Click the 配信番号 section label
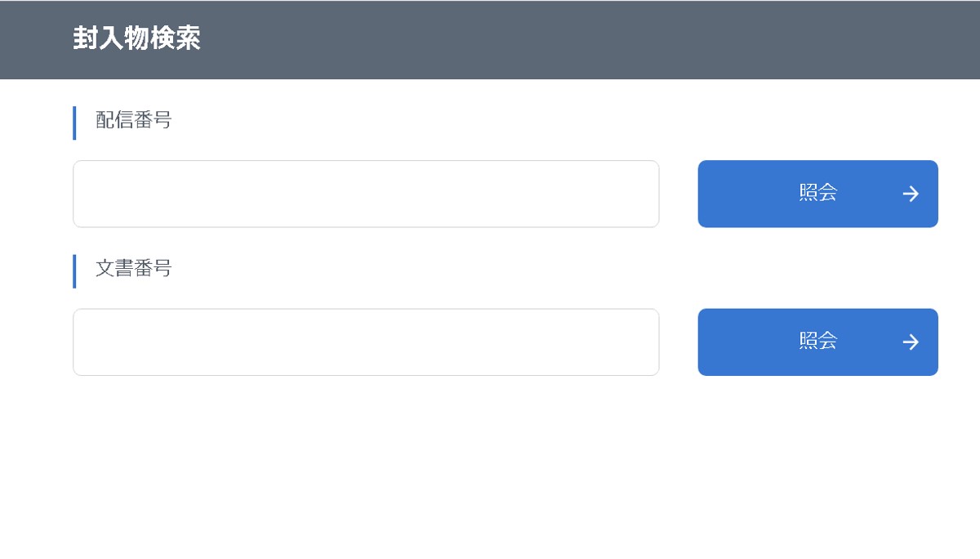This screenshot has width=980, height=559. (x=134, y=121)
